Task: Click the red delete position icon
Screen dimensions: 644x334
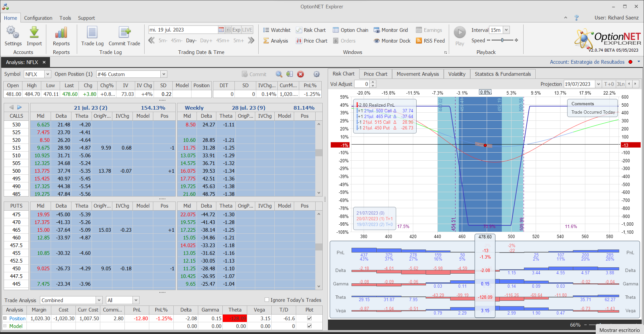Action: point(301,74)
